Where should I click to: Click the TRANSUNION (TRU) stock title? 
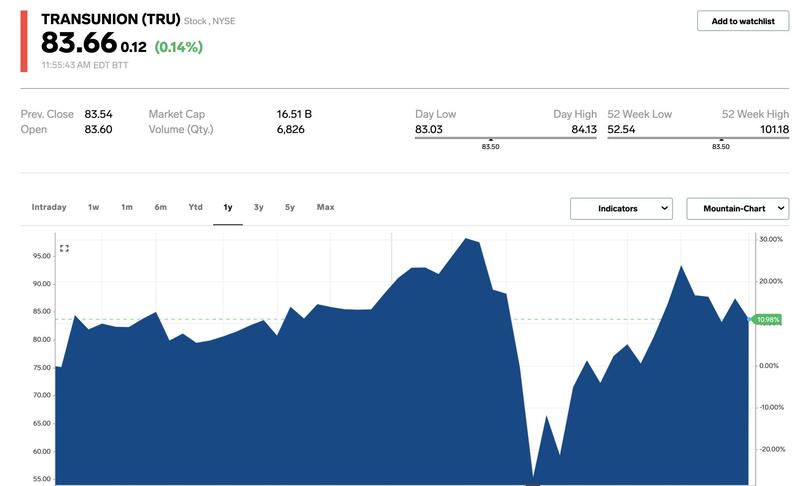point(110,19)
